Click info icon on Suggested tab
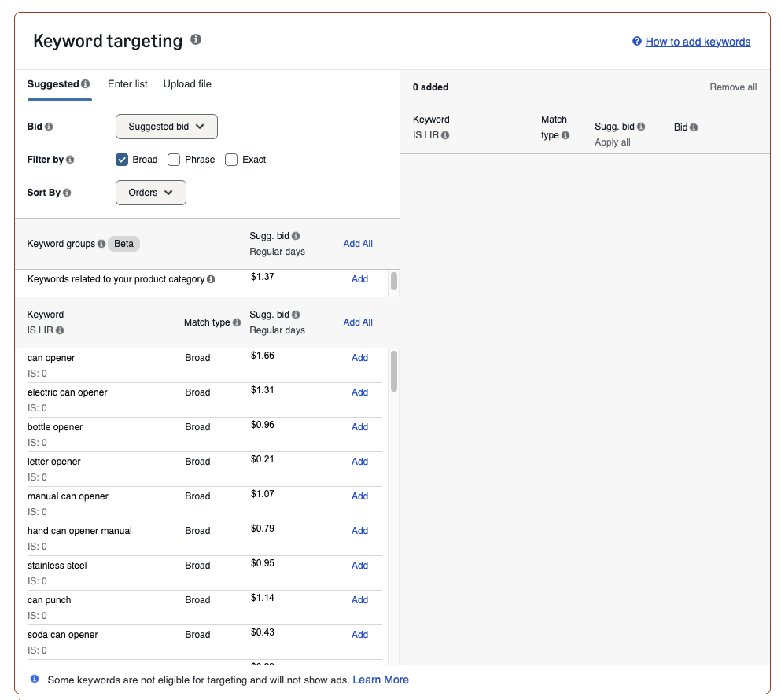 point(85,84)
